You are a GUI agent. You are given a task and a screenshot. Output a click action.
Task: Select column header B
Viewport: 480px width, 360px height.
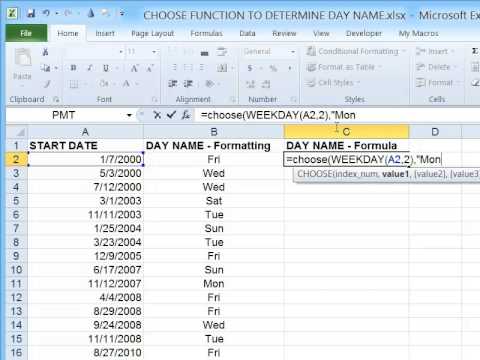pos(214,132)
